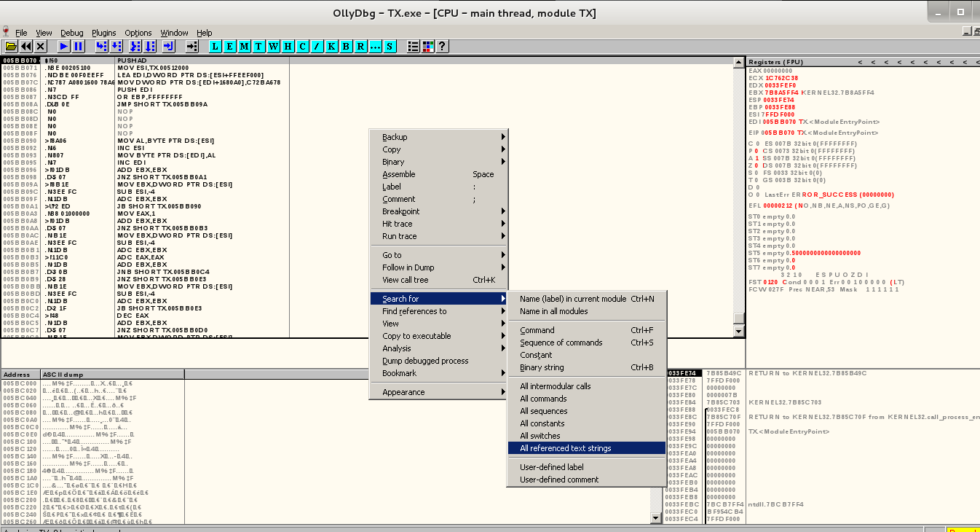Open Source window with S icon
The image size is (980, 532).
[390, 46]
